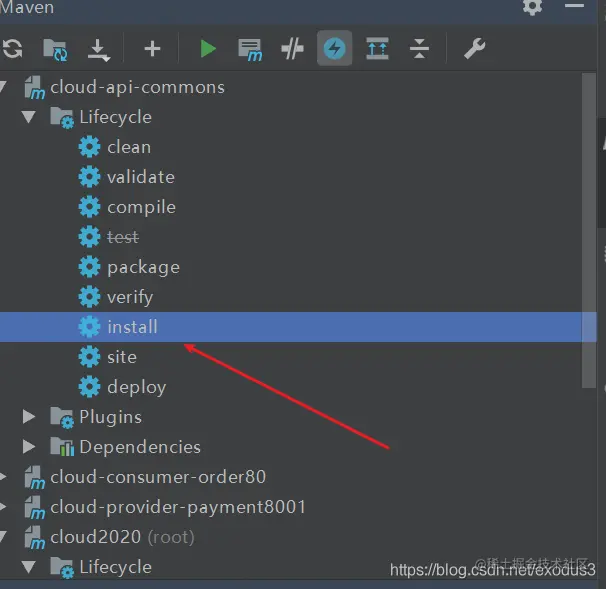
Task: Toggle offline mode icon
Action: coord(292,49)
